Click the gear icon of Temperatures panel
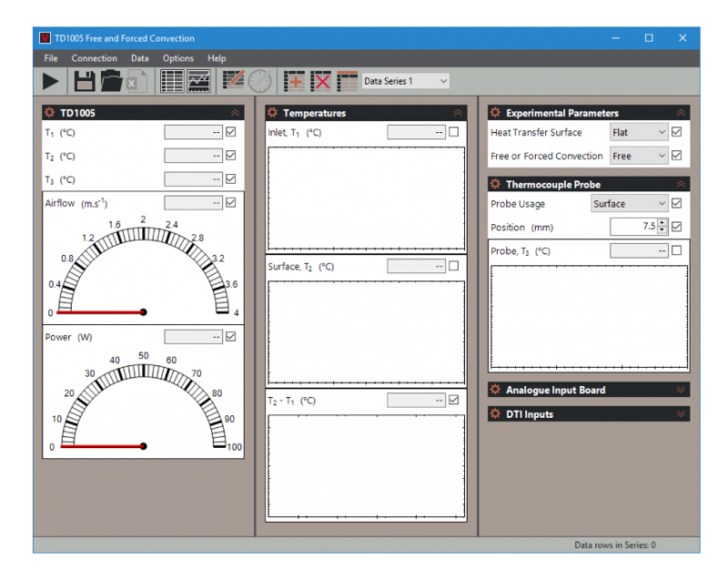Screen dimensions: 728x570 [x=272, y=112]
